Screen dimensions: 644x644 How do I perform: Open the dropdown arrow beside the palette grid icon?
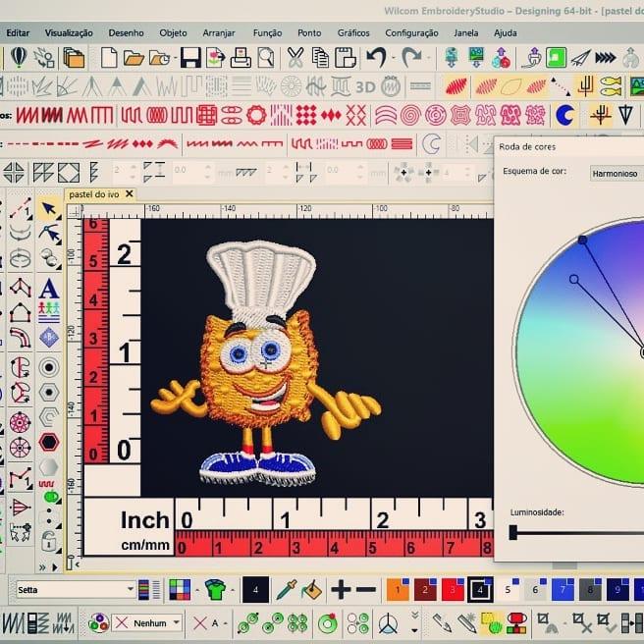[x=197, y=590]
